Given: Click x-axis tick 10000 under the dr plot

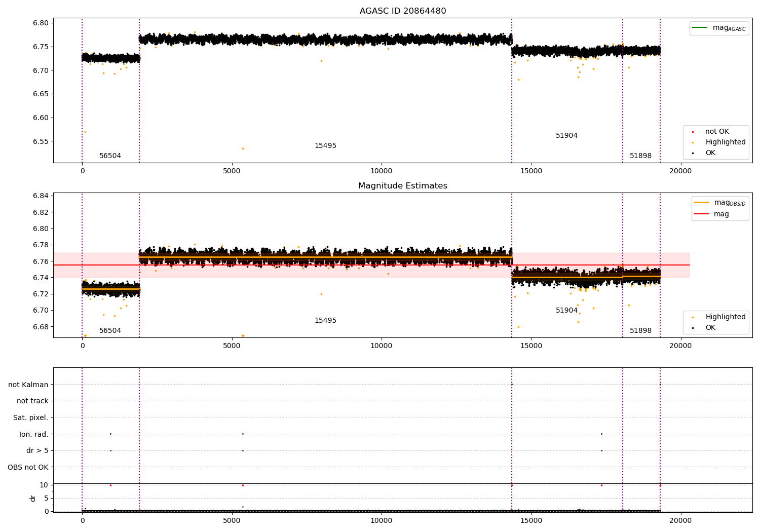Looking at the screenshot, I should click(381, 520).
